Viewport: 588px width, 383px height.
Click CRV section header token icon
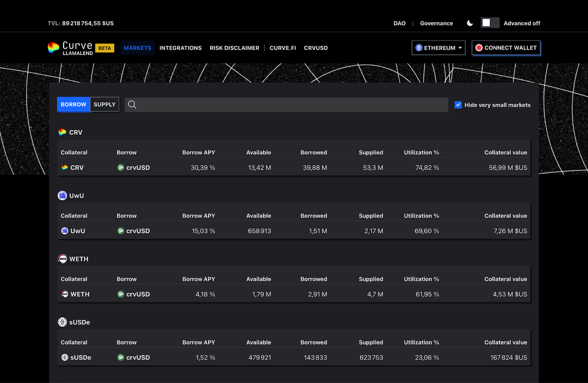62,132
